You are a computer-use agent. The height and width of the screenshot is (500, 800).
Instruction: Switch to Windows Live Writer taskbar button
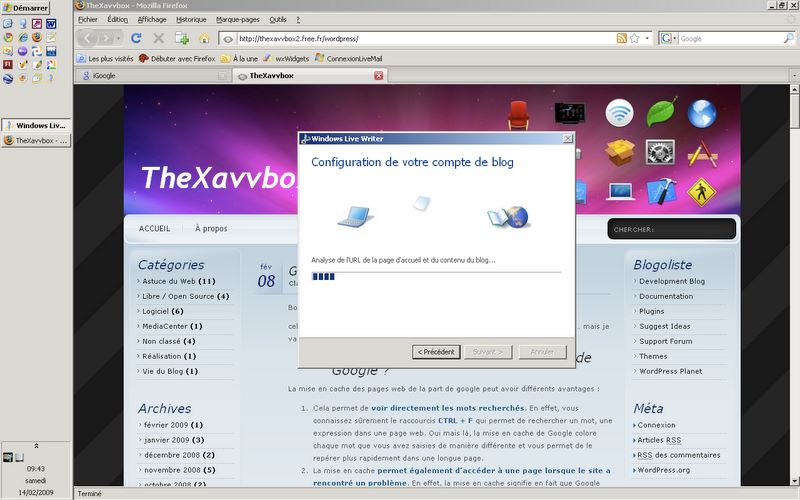[x=36, y=125]
